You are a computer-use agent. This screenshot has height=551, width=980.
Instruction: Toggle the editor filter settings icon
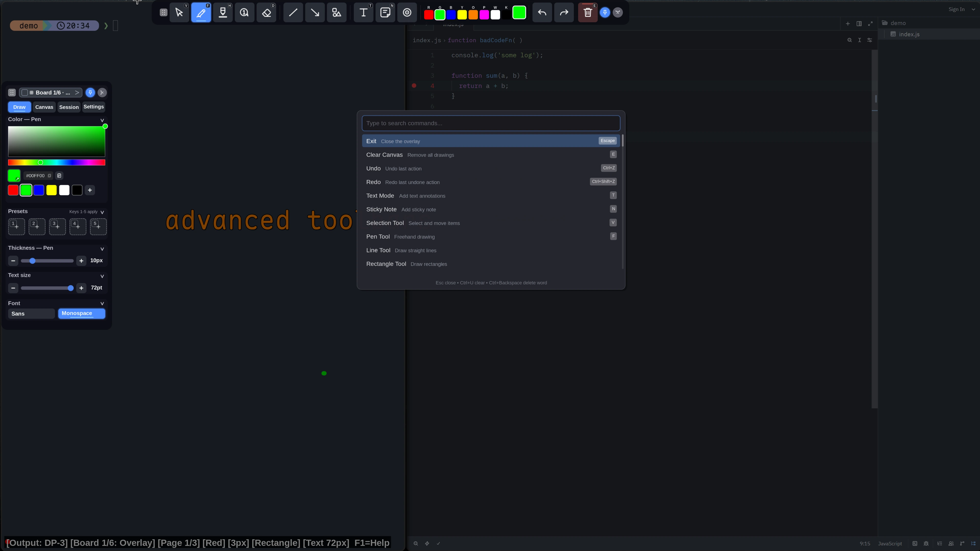[x=869, y=40]
